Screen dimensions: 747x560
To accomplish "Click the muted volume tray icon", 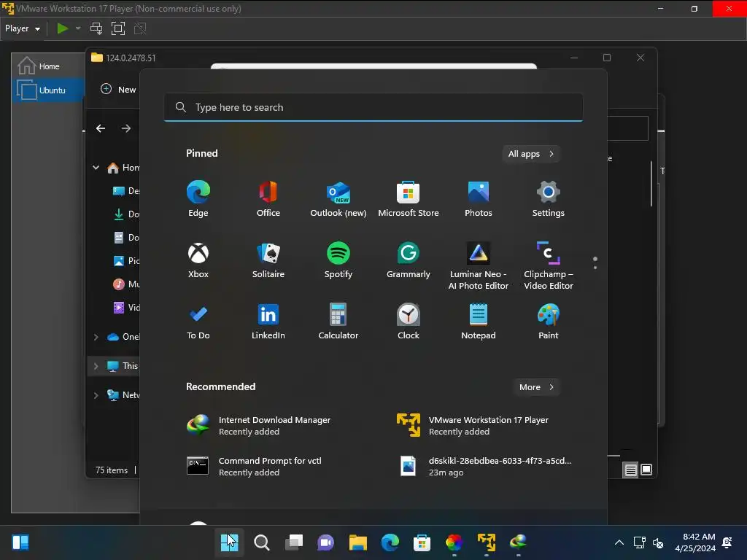I will pyautogui.click(x=658, y=542).
